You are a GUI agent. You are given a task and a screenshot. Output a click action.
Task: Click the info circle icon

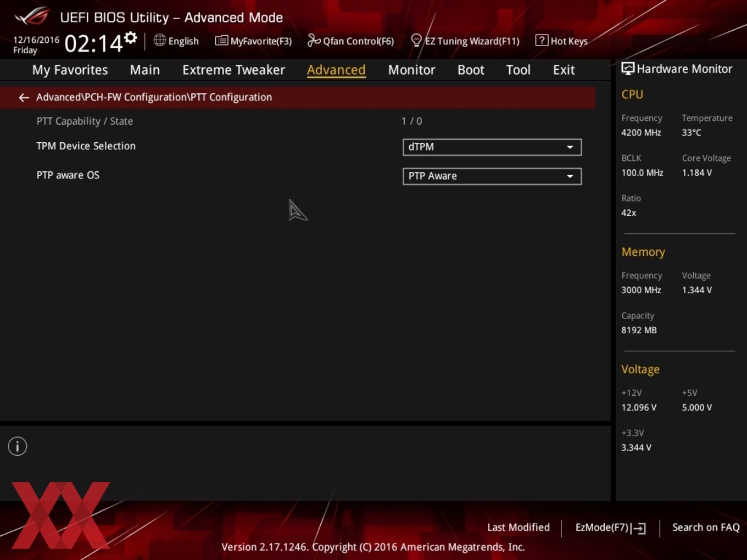(18, 446)
